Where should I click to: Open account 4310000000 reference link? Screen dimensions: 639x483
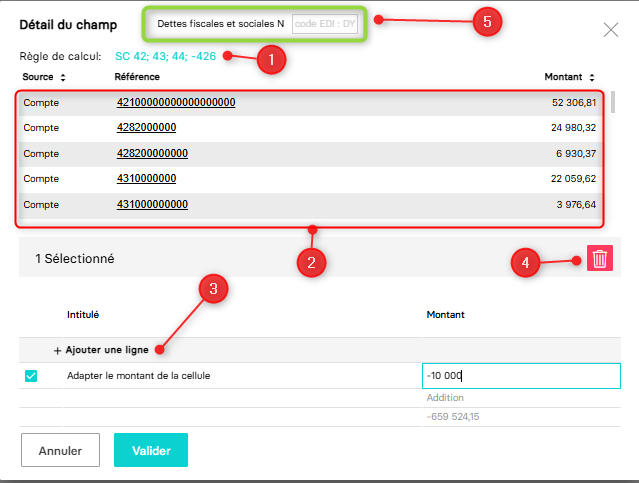[146, 179]
